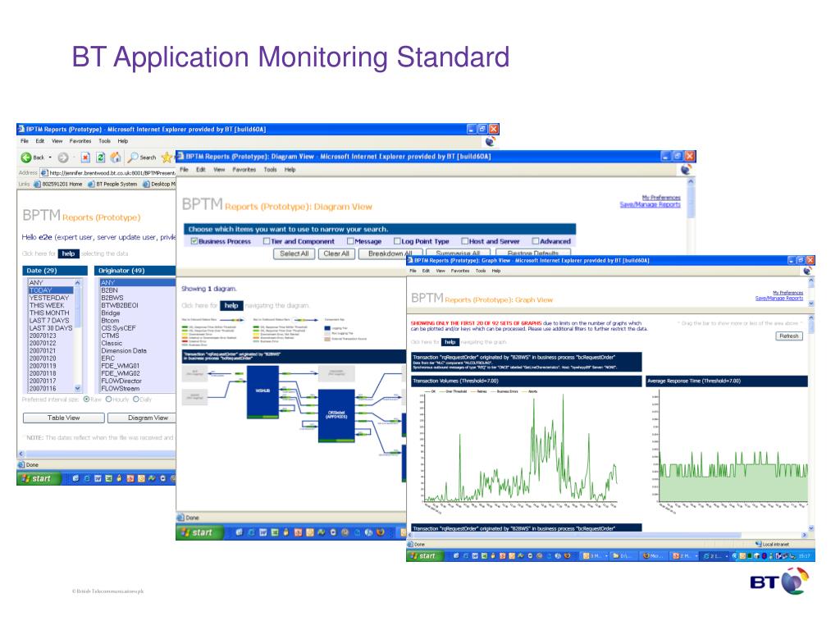The image size is (840, 630).
Task: Open File menu in BPTM Reports window
Action: click(x=25, y=141)
